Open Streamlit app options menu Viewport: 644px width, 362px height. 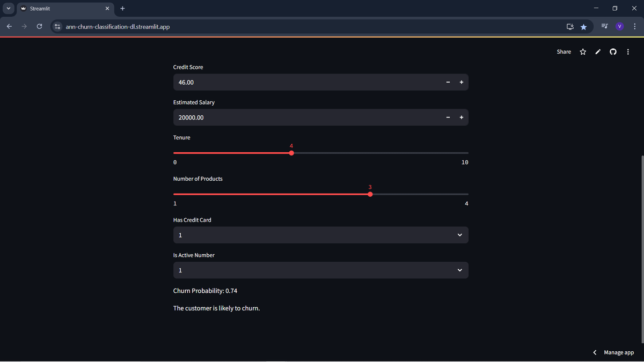point(628,51)
